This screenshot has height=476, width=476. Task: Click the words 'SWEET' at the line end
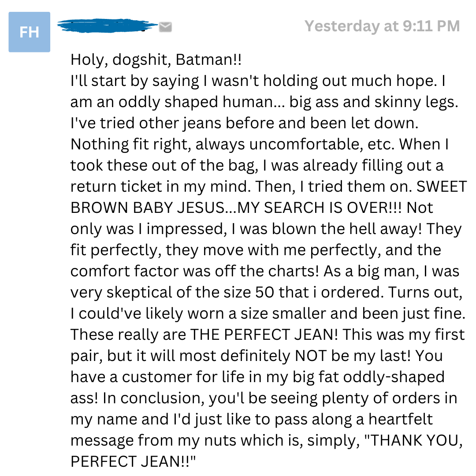(x=442, y=186)
